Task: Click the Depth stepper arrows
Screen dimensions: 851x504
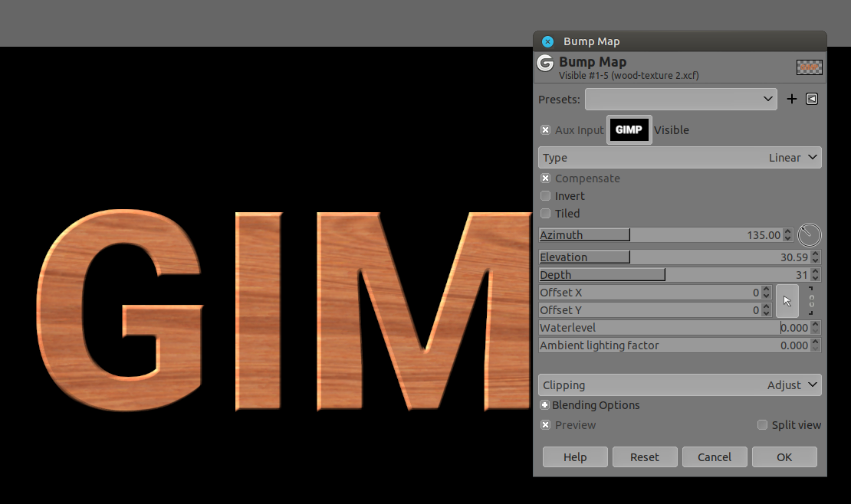Action: [815, 274]
